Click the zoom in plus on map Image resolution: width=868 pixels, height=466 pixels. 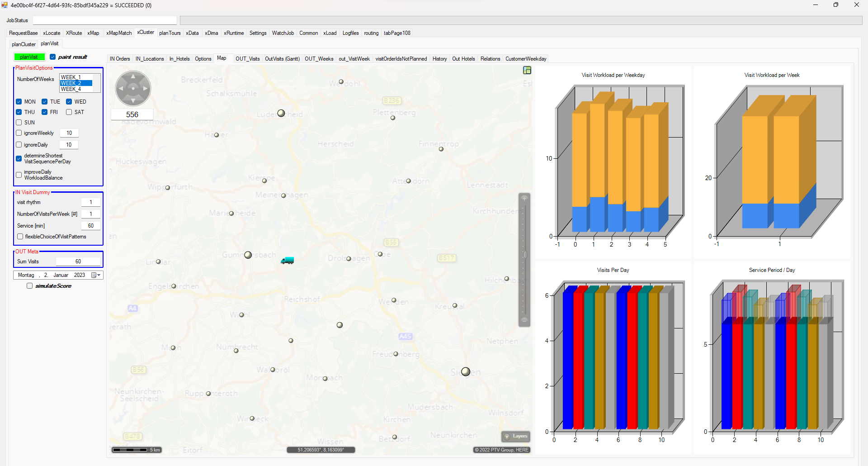click(524, 198)
